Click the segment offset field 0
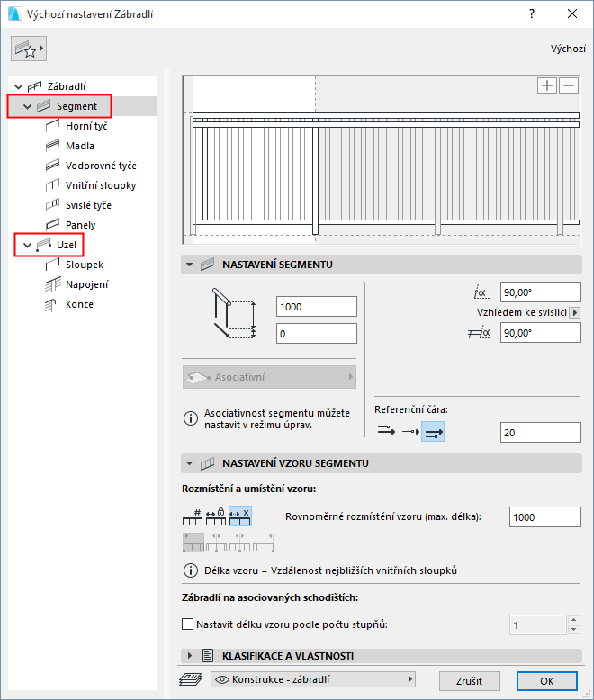The height and width of the screenshot is (700, 594). [317, 334]
